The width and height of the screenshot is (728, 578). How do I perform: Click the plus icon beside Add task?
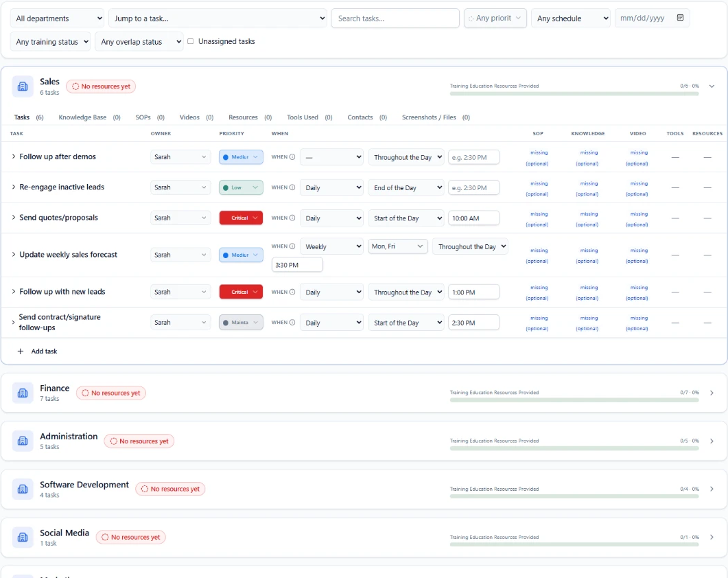tap(21, 351)
